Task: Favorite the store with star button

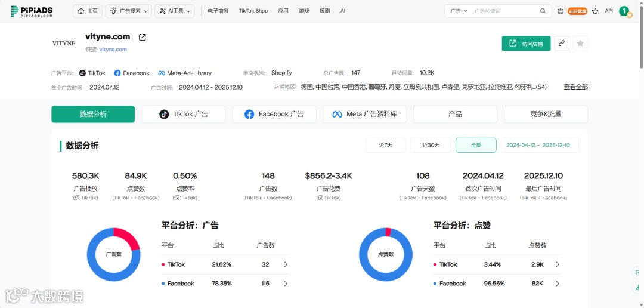Action: (x=580, y=43)
